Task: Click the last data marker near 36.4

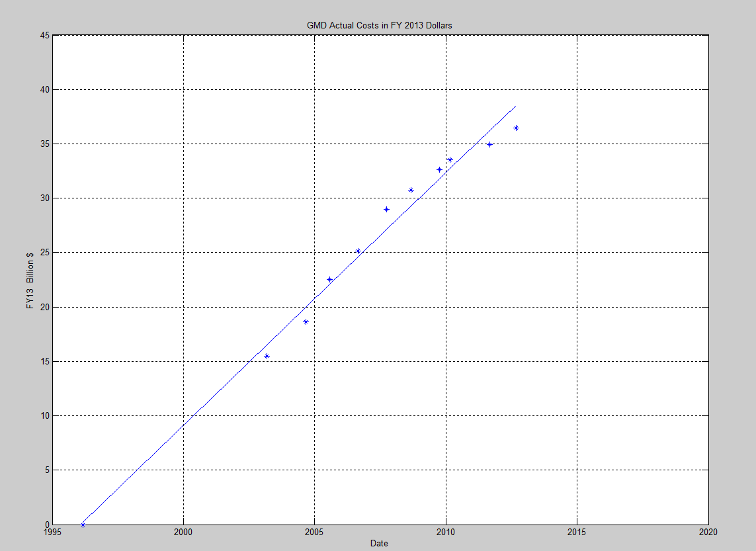Action: point(516,128)
